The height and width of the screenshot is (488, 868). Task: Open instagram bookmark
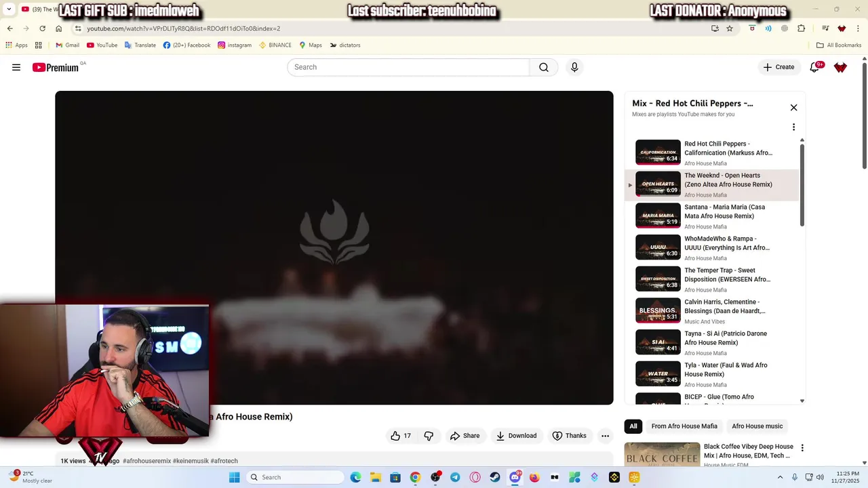click(235, 45)
